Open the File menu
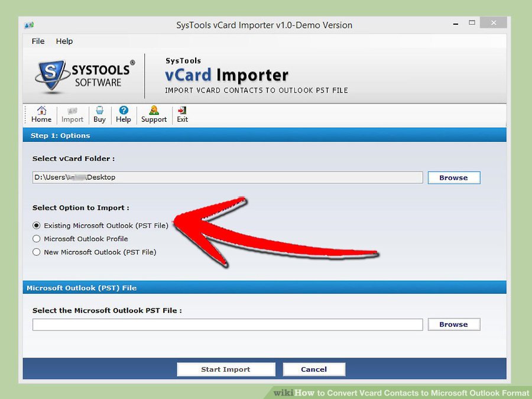This screenshot has width=532, height=399. [x=38, y=41]
